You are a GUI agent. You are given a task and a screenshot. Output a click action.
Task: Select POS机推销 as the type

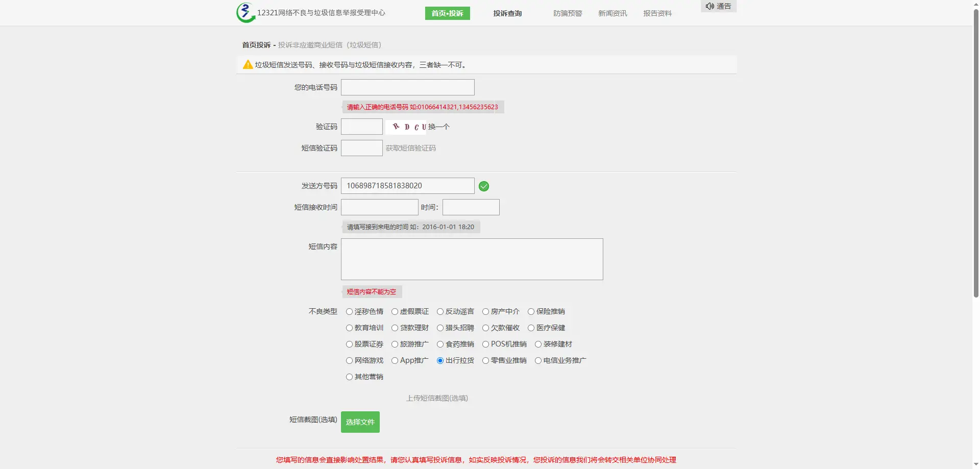pos(486,344)
